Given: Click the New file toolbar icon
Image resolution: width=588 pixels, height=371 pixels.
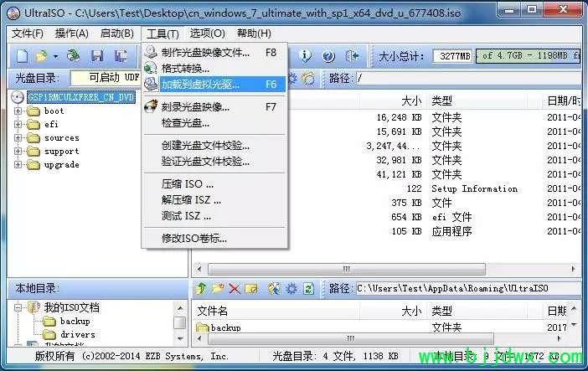Looking at the screenshot, I should click(x=22, y=57).
